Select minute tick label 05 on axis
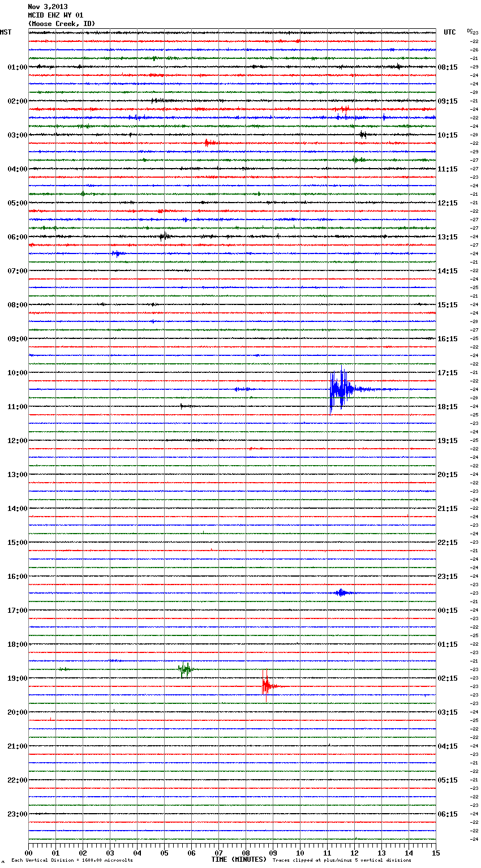 tap(164, 853)
